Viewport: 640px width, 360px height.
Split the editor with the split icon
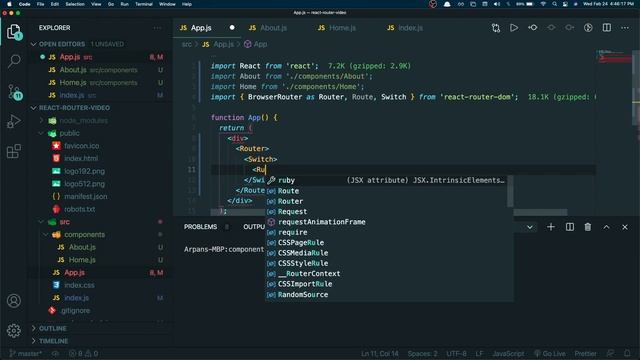(607, 28)
